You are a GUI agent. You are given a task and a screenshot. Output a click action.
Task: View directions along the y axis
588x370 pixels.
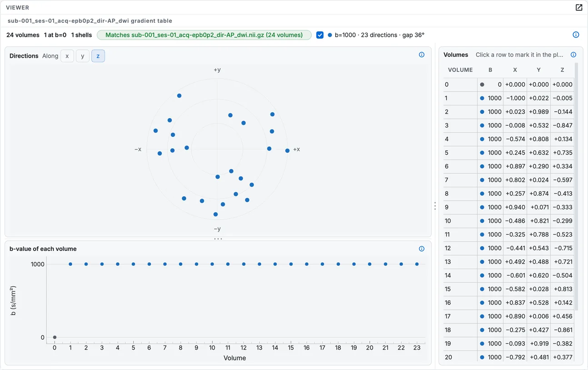click(83, 56)
